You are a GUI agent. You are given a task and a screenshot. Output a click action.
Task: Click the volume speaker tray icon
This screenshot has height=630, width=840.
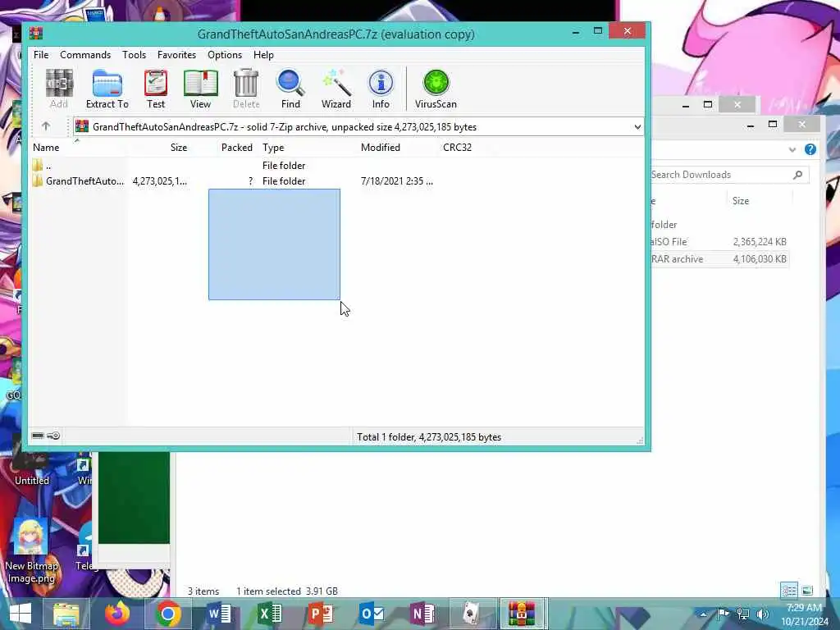click(x=763, y=614)
